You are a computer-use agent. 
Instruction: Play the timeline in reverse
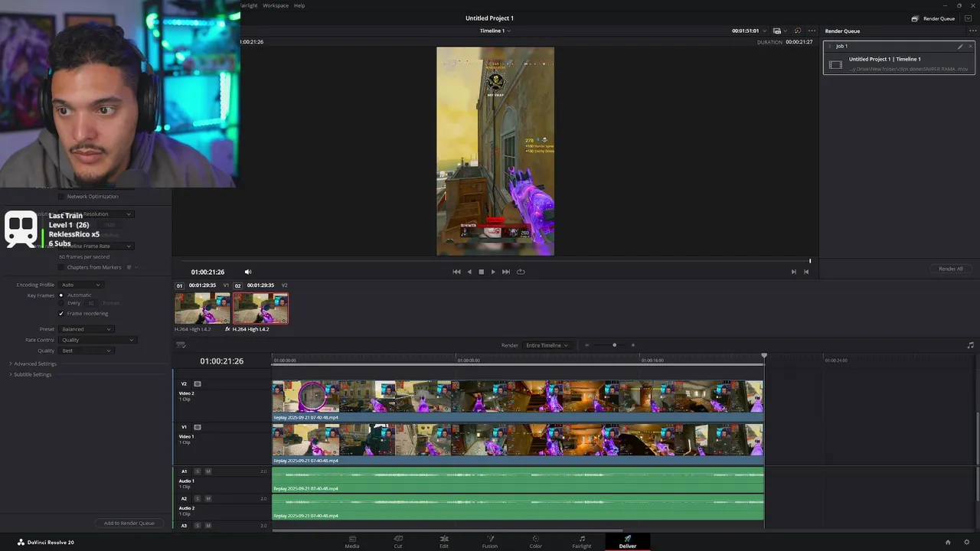pos(469,272)
